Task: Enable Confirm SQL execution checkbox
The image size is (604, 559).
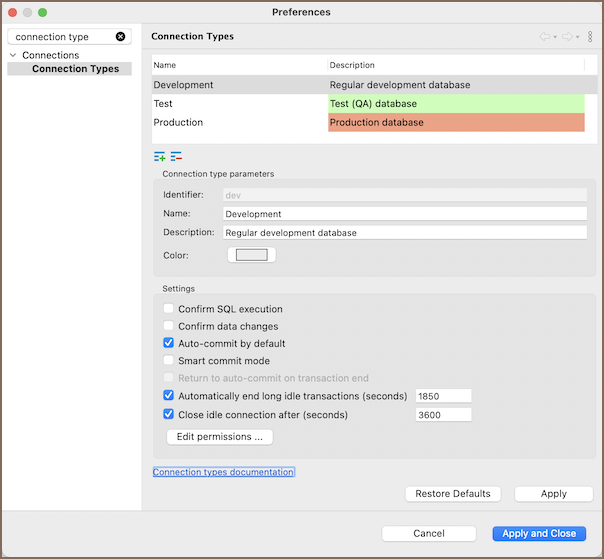Action: coord(169,309)
